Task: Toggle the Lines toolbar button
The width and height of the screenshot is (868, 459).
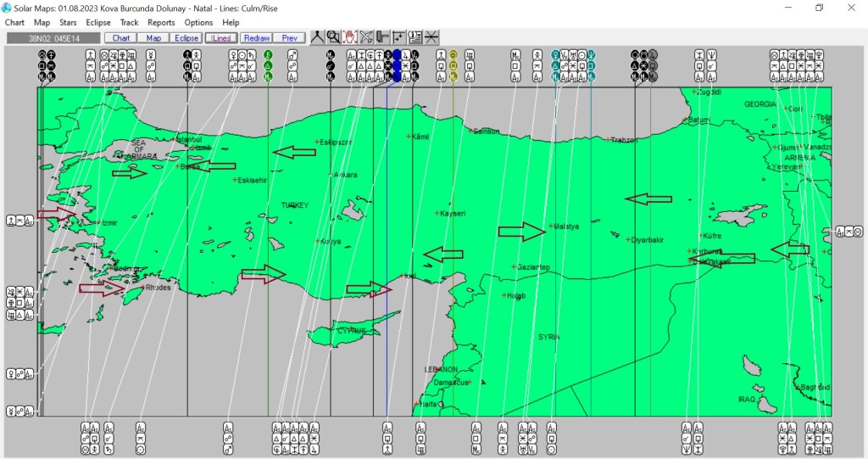Action: (220, 38)
